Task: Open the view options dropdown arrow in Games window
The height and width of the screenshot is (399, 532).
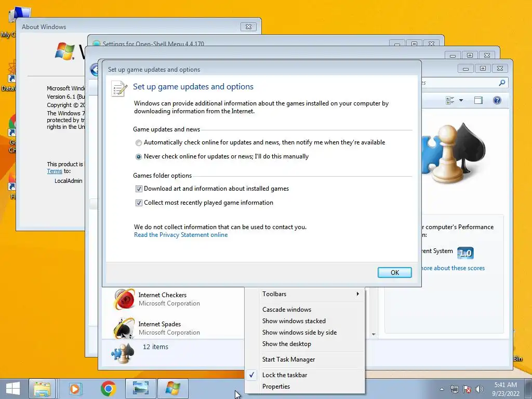Action: 461,100
